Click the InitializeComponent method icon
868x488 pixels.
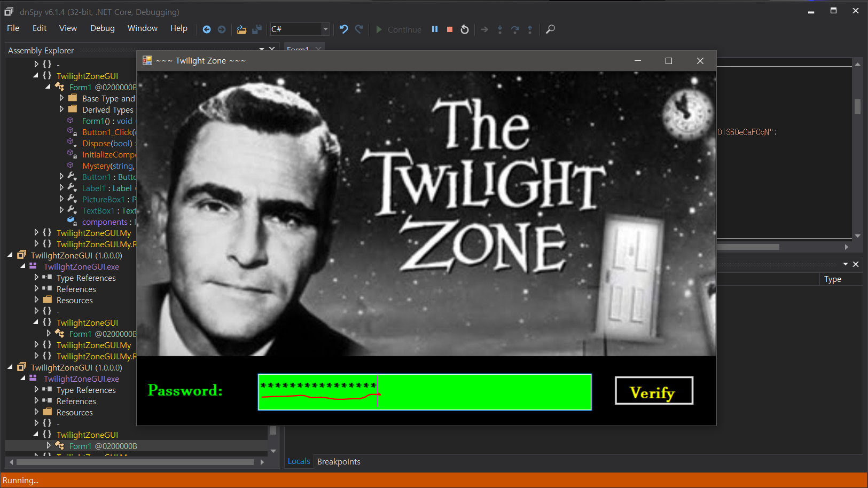72,154
